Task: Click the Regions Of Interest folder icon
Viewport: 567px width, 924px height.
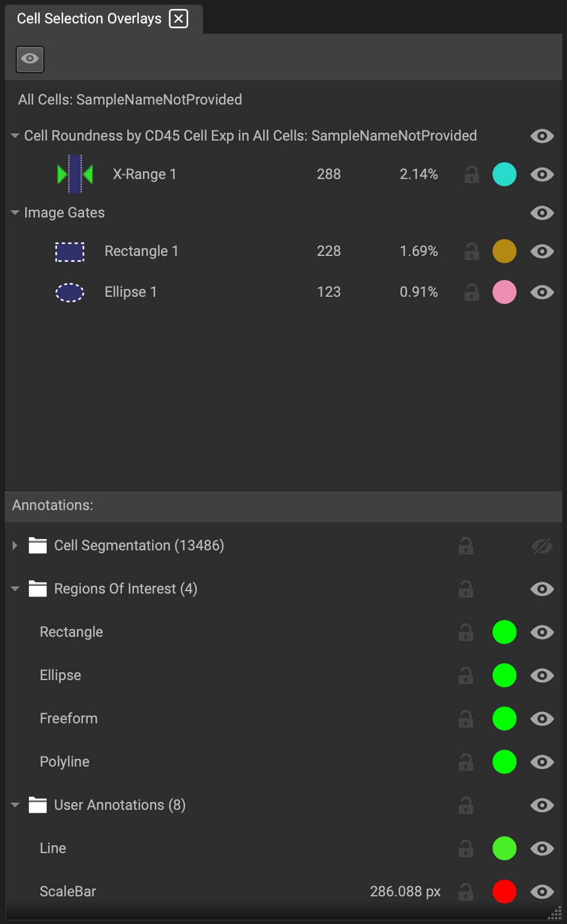Action: coord(38,589)
